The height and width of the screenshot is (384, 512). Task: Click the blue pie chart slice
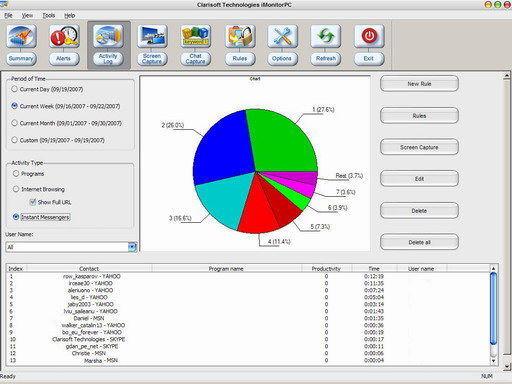point(223,148)
